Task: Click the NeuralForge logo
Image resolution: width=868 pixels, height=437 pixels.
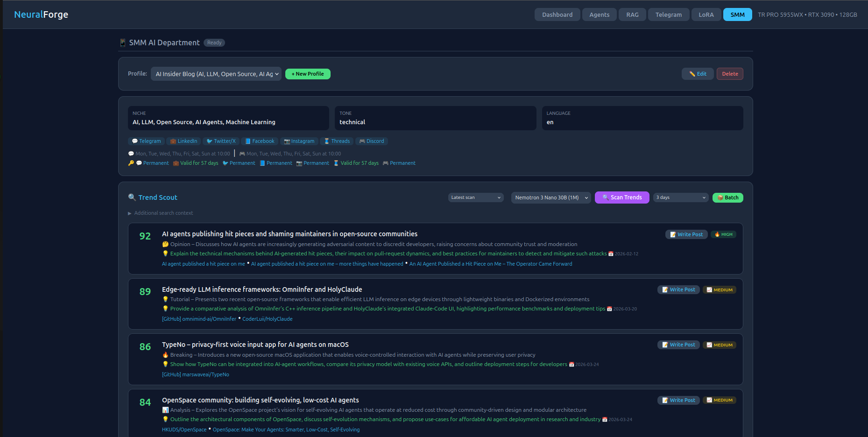Action: 41,14
